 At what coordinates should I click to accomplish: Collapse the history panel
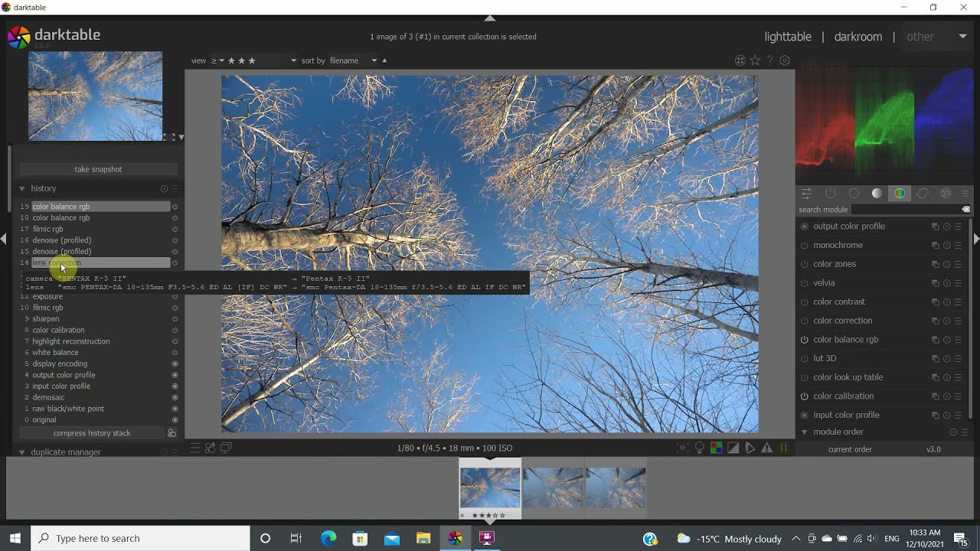coord(22,188)
